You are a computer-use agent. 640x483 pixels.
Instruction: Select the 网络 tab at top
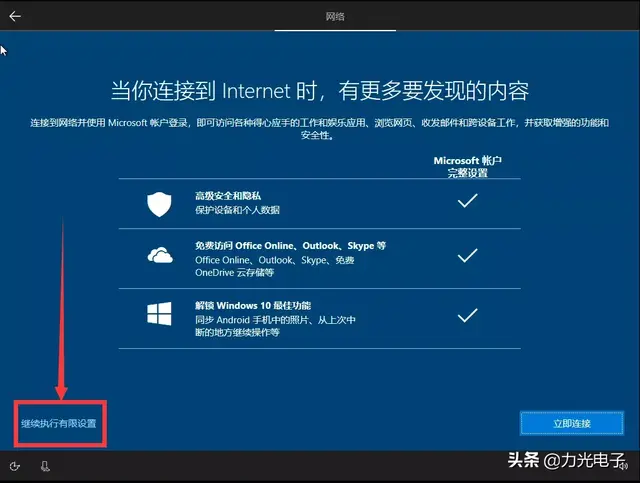[335, 16]
